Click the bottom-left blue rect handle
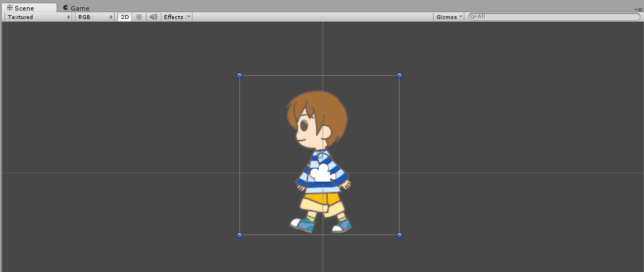 [239, 235]
